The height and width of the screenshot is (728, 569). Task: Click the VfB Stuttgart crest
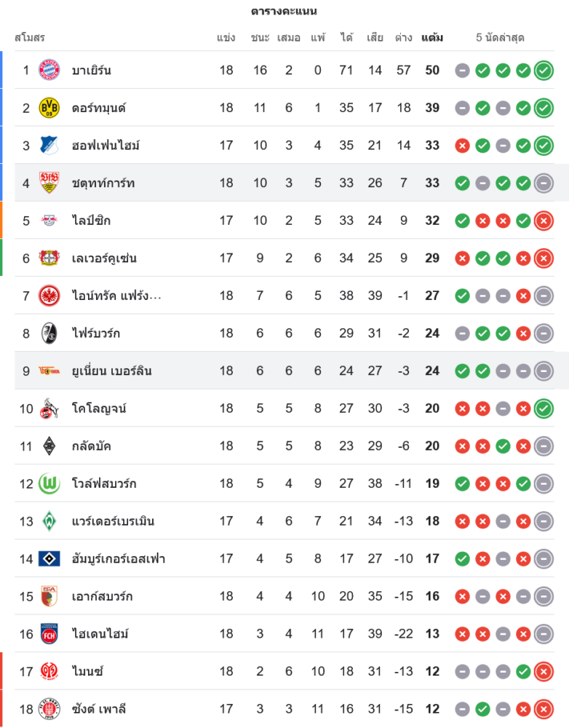click(x=49, y=183)
